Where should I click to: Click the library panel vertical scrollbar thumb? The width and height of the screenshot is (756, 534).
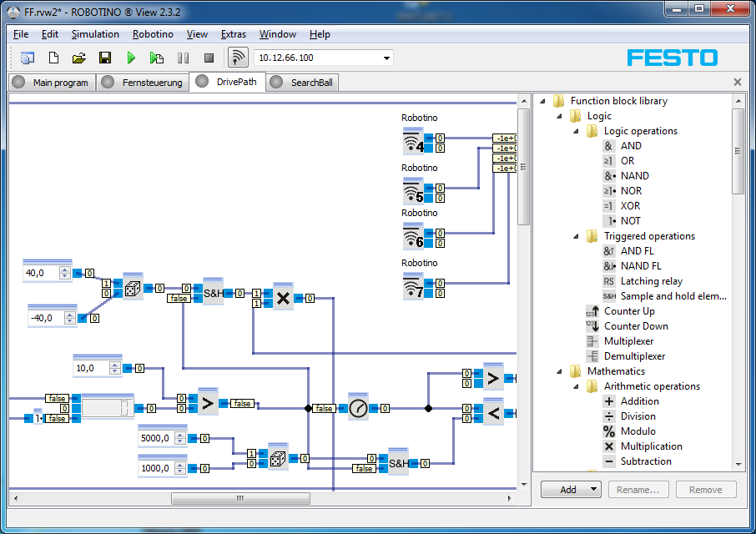point(738,151)
